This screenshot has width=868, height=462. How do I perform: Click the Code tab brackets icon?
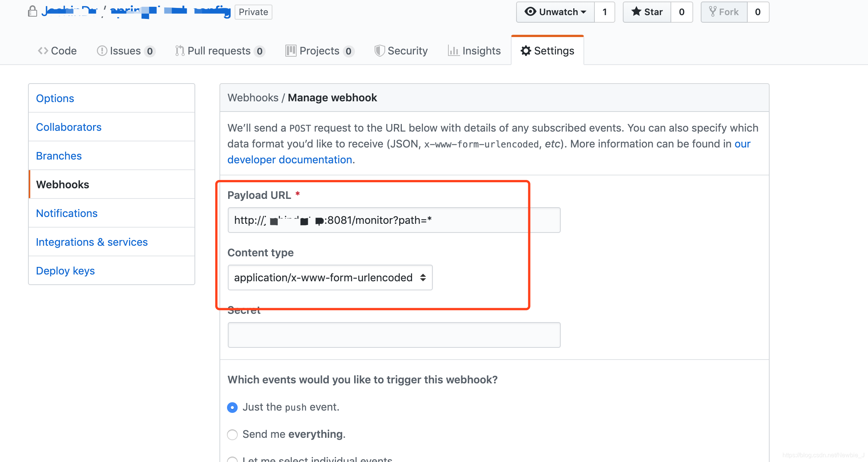click(x=43, y=51)
